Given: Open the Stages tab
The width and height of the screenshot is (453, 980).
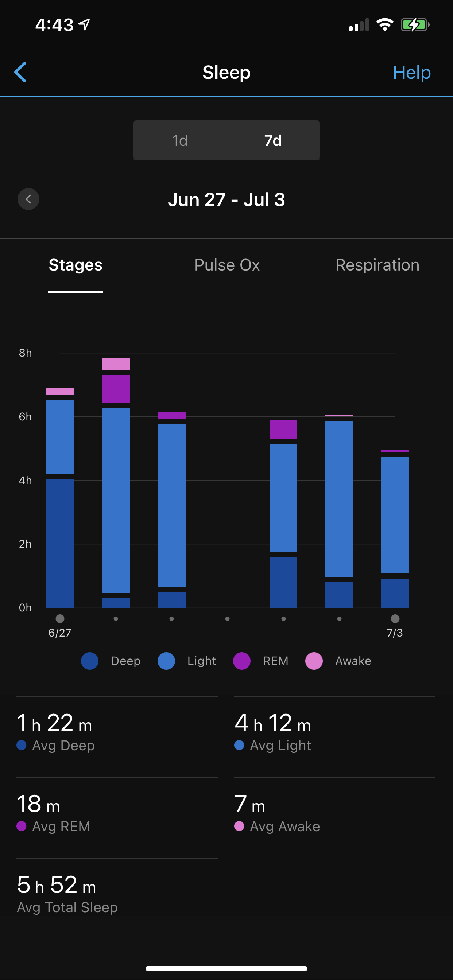Looking at the screenshot, I should (75, 265).
